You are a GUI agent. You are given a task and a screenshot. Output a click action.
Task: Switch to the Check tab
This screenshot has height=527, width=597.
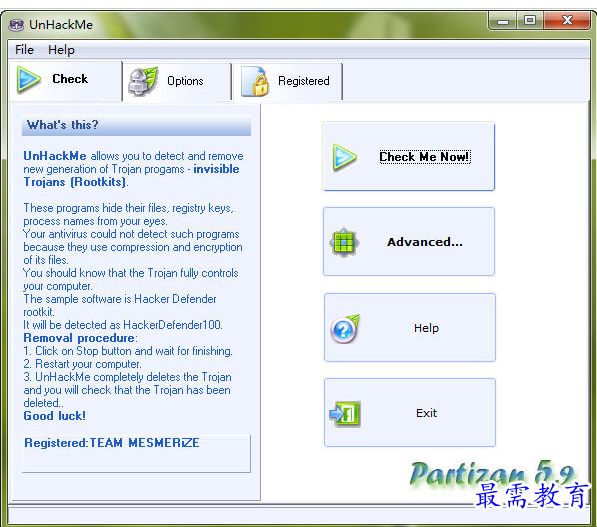coord(65,80)
